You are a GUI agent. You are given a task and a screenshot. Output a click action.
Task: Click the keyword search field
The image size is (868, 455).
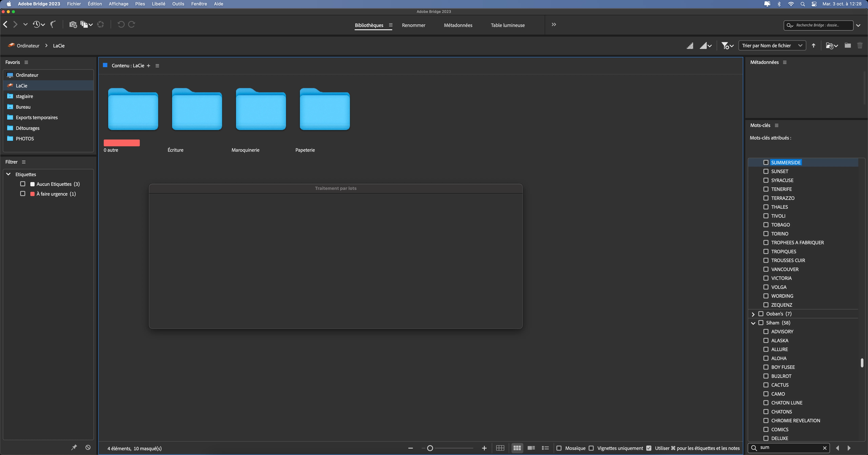click(x=788, y=448)
